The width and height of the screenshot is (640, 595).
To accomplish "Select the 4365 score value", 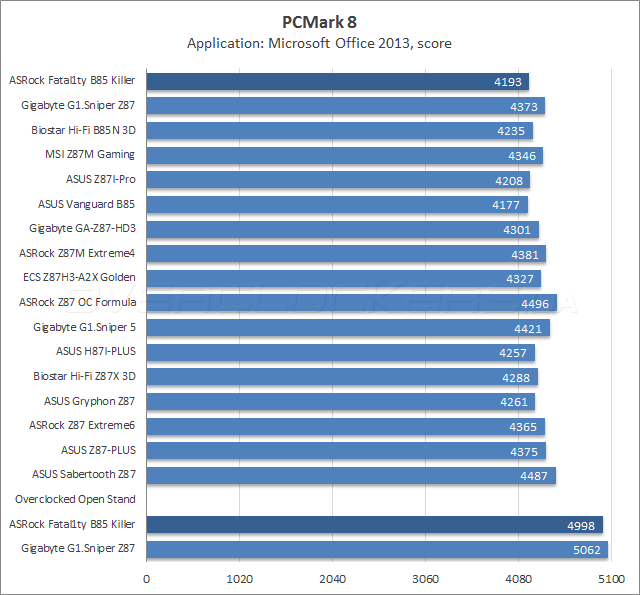I will click(523, 427).
